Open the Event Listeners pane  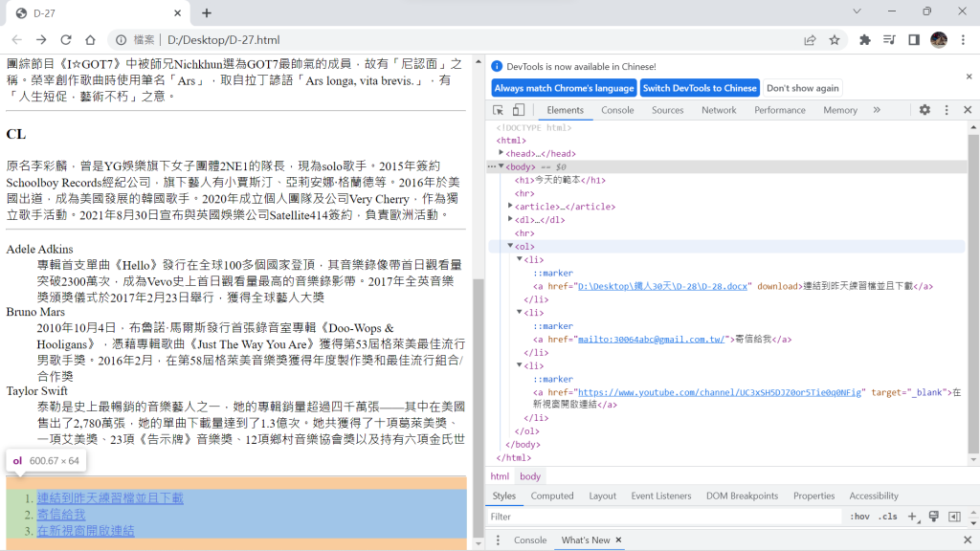pos(661,496)
